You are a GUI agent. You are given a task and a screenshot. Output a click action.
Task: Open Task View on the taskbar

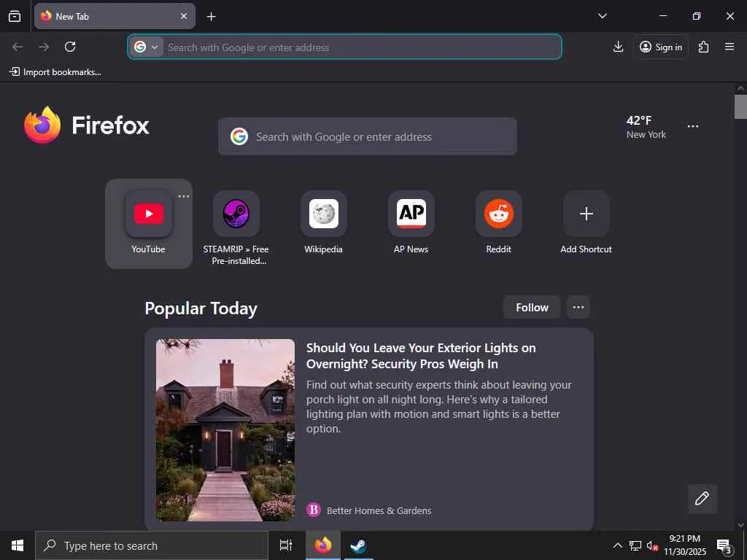[286, 545]
